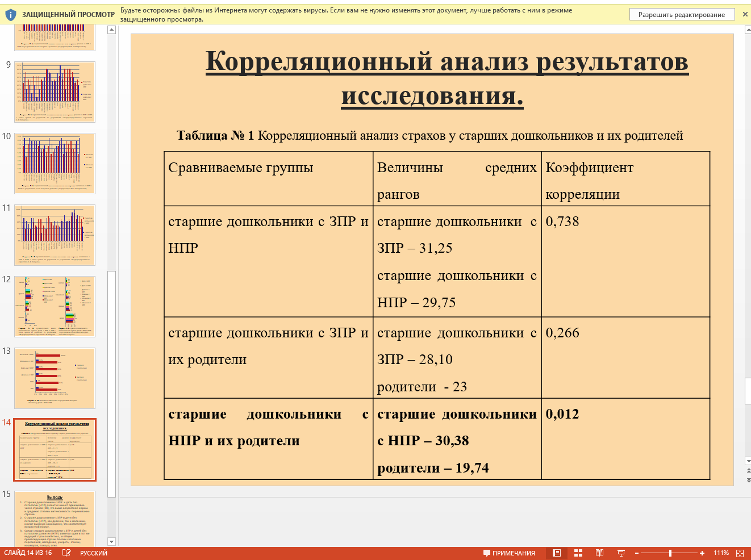751x560 pixels.
Task: Click text родители - 23 in table
Action: [422, 387]
